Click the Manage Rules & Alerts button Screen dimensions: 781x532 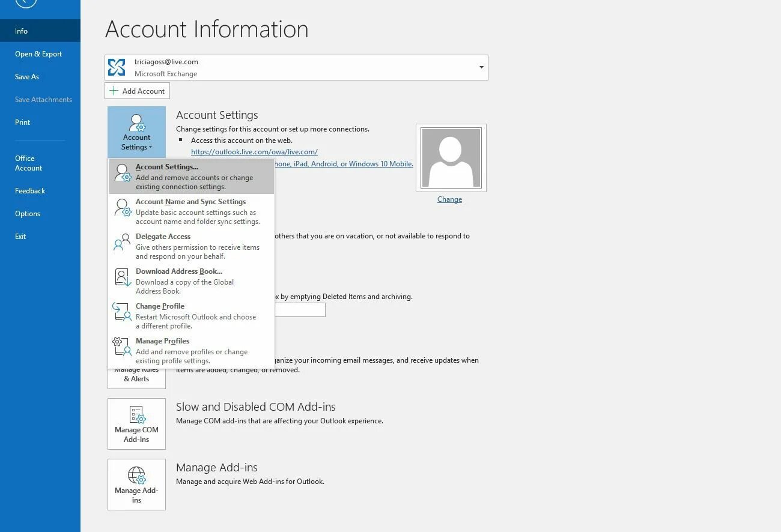pos(136,378)
